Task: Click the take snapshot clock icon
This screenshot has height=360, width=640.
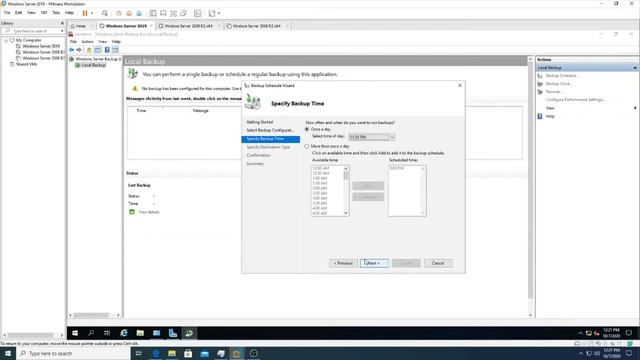Action: (x=119, y=13)
